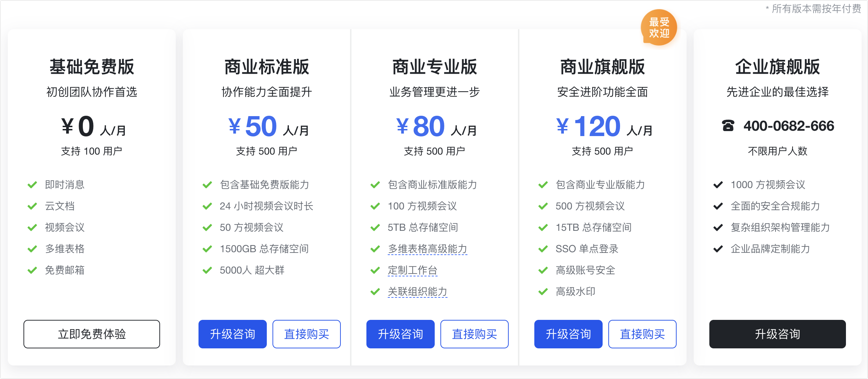Click 升级咨询 under 商业专业版
Viewport: 868px width, 379px height.
401,334
